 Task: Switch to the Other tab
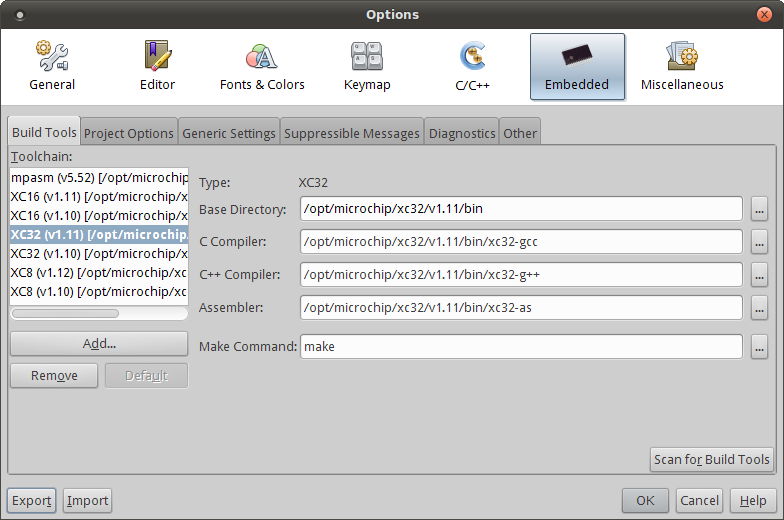click(x=520, y=133)
